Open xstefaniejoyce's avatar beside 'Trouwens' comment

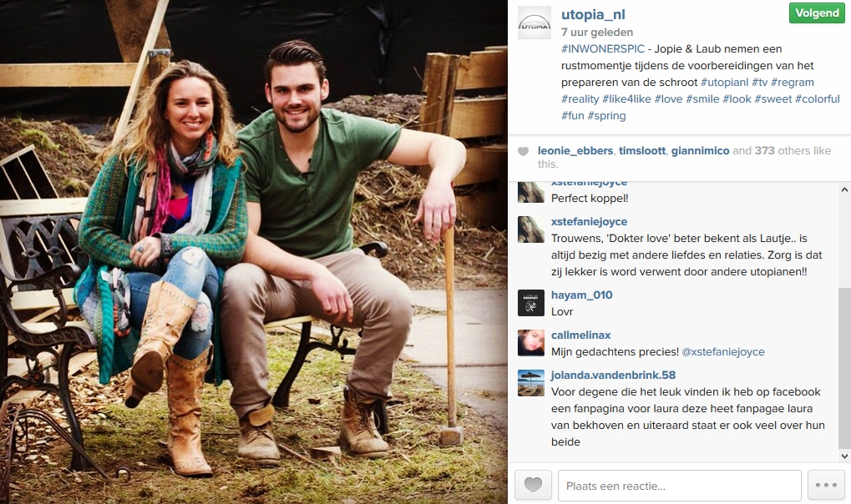pos(531,229)
